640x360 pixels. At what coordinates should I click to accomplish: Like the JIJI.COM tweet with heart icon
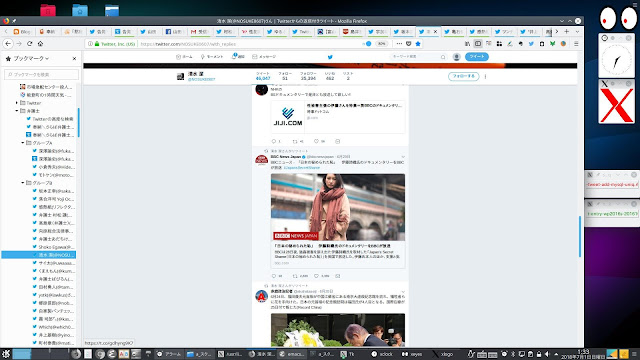316,141
